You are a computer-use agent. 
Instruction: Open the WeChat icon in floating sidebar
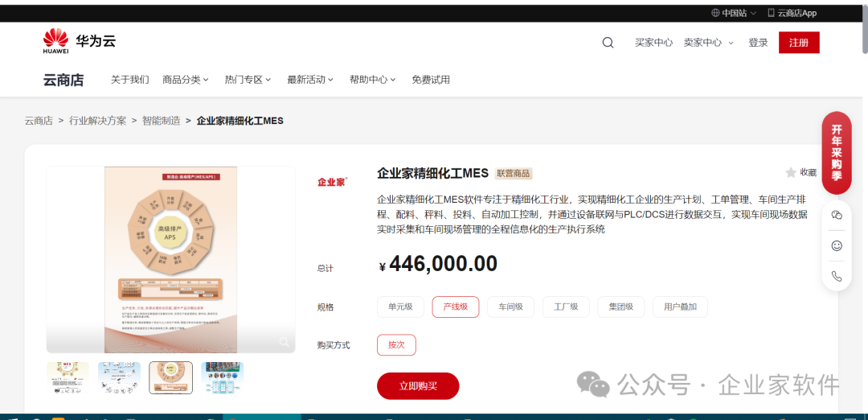837,215
